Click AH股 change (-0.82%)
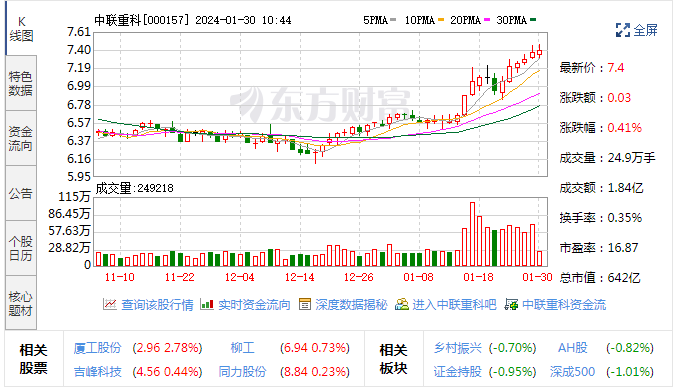675x389 pixels. coord(630,348)
